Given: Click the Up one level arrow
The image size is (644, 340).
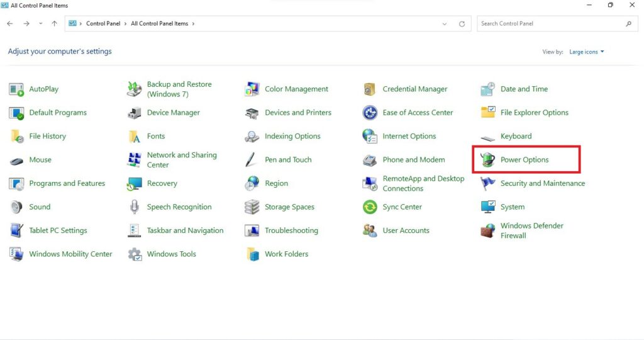Looking at the screenshot, I should coord(55,24).
